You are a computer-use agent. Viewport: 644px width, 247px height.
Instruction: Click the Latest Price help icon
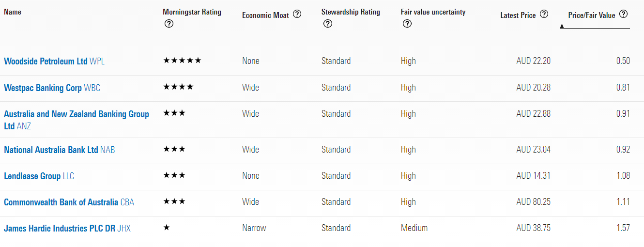pyautogui.click(x=544, y=15)
